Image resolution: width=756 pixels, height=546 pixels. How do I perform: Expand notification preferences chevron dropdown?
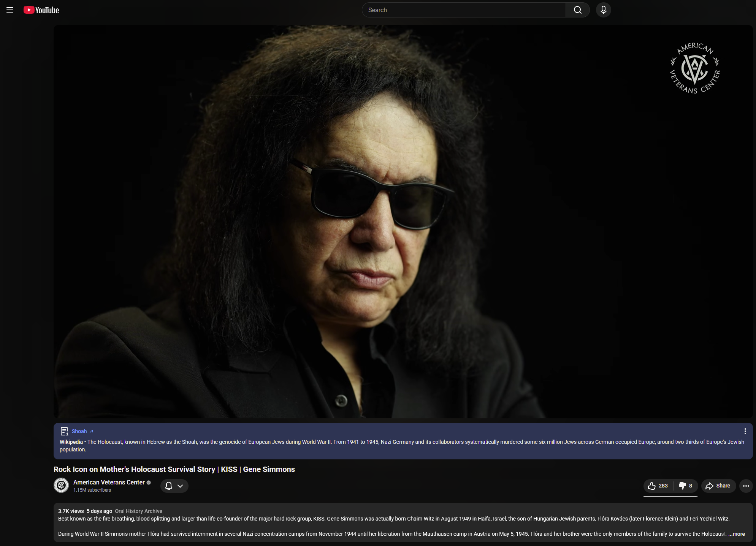pos(180,486)
